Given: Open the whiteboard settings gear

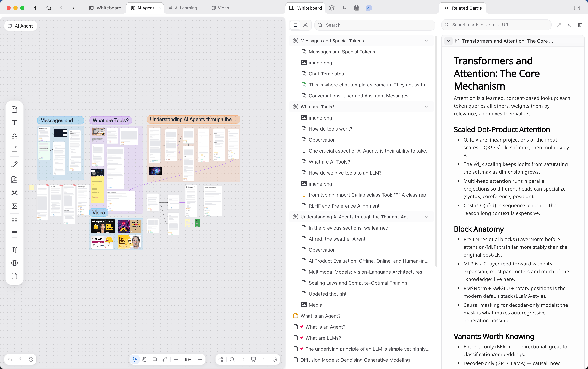Looking at the screenshot, I should [275, 359].
